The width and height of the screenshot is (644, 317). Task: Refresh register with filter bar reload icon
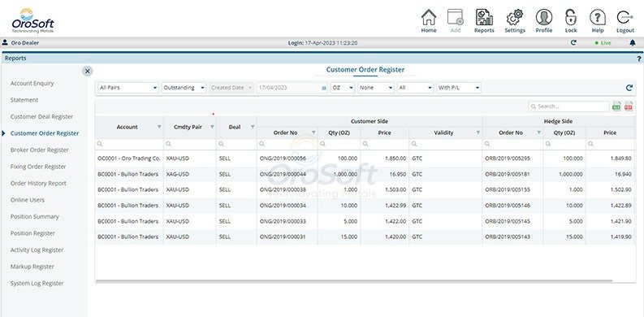tap(629, 88)
